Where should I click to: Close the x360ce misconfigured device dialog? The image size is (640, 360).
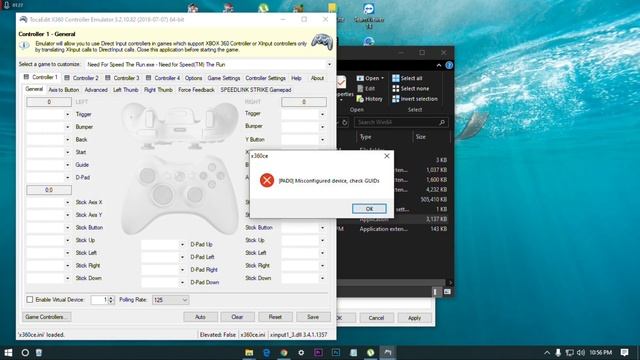(387, 156)
